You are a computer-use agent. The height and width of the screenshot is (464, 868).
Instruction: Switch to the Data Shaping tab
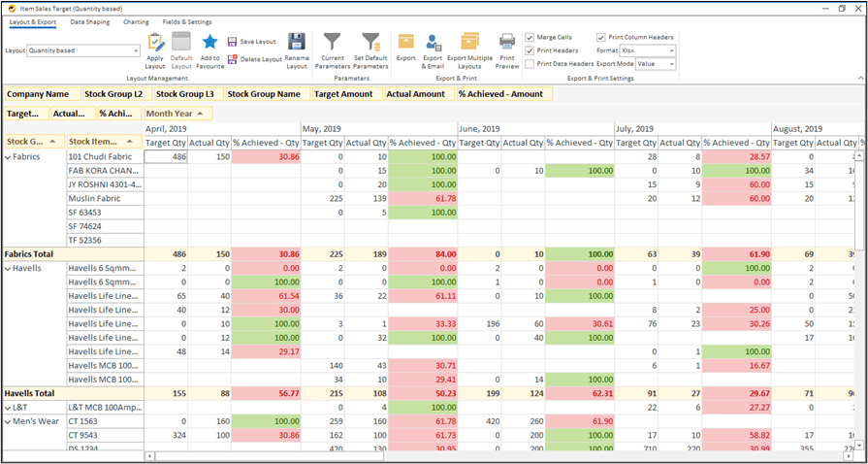[89, 21]
